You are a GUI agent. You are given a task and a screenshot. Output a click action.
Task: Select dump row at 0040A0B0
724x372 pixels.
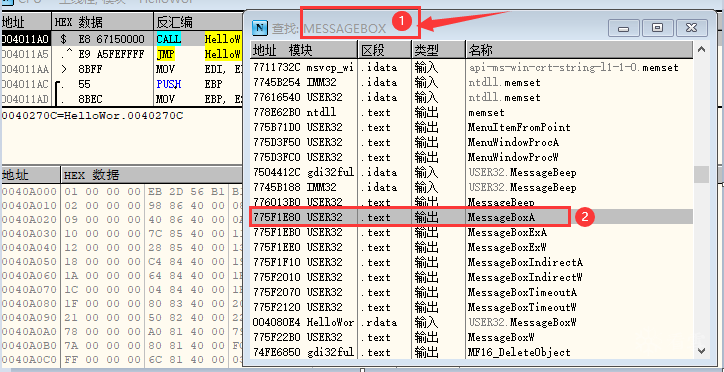(121, 346)
